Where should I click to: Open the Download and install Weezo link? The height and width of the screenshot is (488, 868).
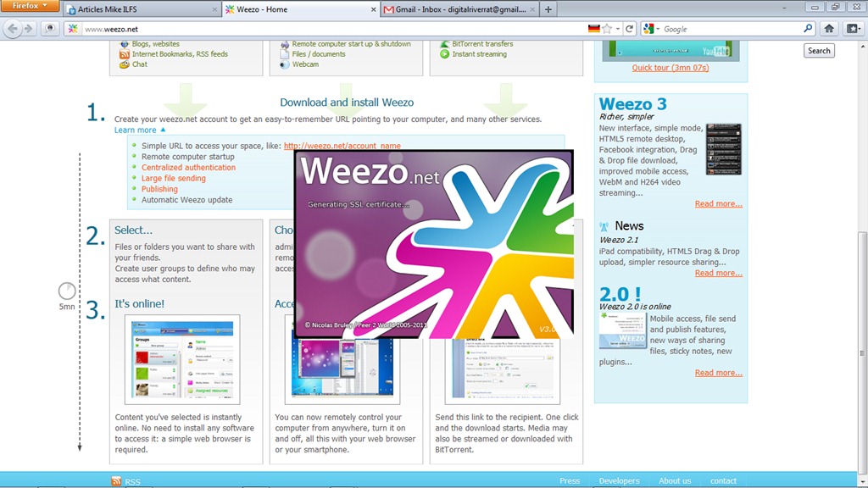coord(347,103)
